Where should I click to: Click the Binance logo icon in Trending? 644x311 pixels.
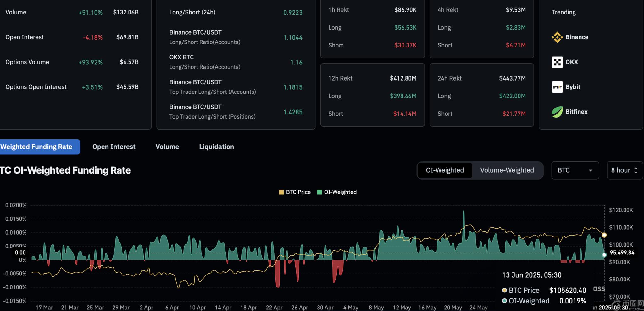557,37
